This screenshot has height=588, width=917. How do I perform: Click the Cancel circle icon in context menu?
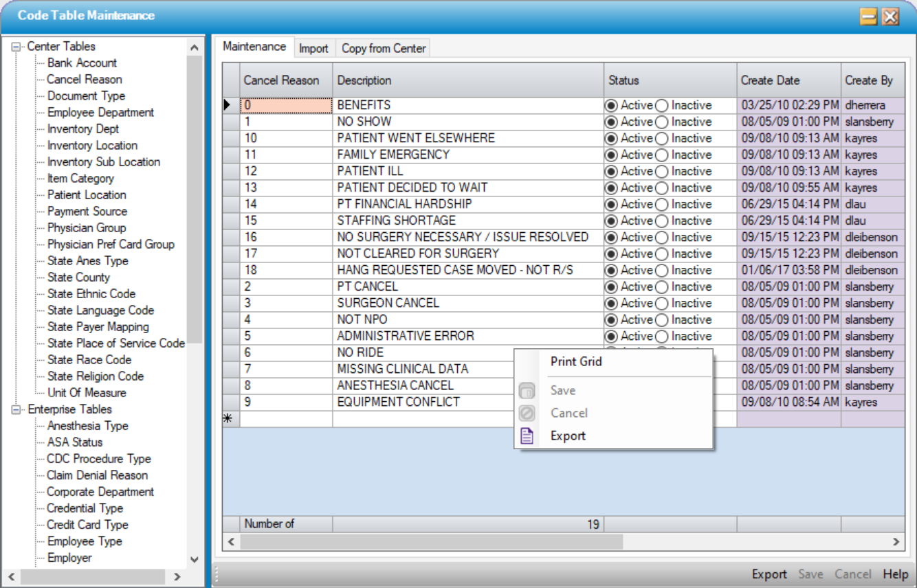tap(527, 413)
